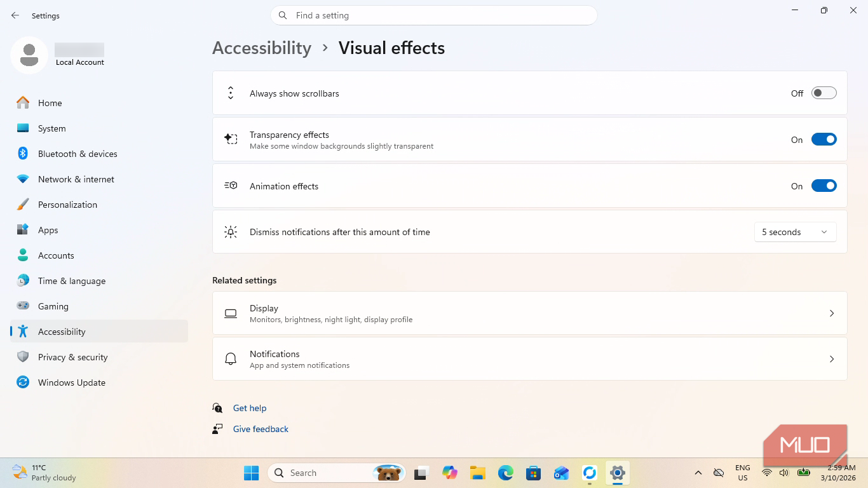Screen dimensions: 868x488
Task: Turn off the Transparency effects switch
Action: pyautogui.click(x=824, y=140)
